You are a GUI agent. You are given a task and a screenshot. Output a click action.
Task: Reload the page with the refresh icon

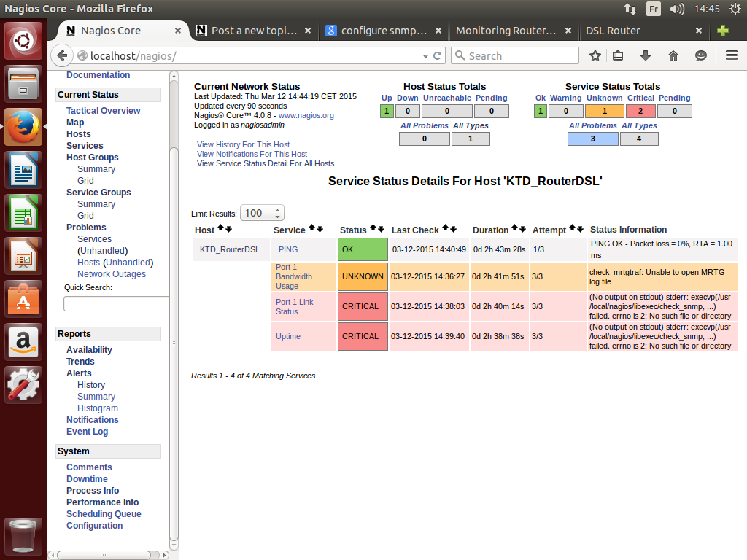point(438,56)
